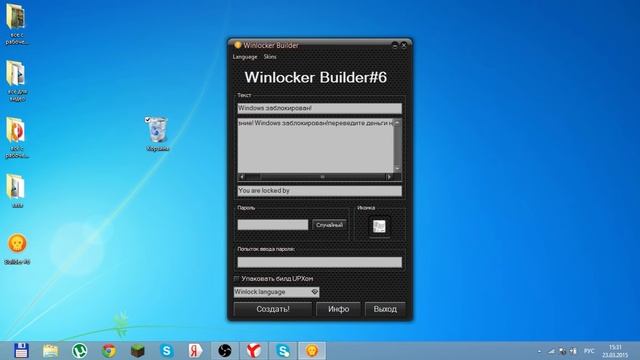Click the Создать! button
The width and height of the screenshot is (640, 360).
click(x=273, y=309)
